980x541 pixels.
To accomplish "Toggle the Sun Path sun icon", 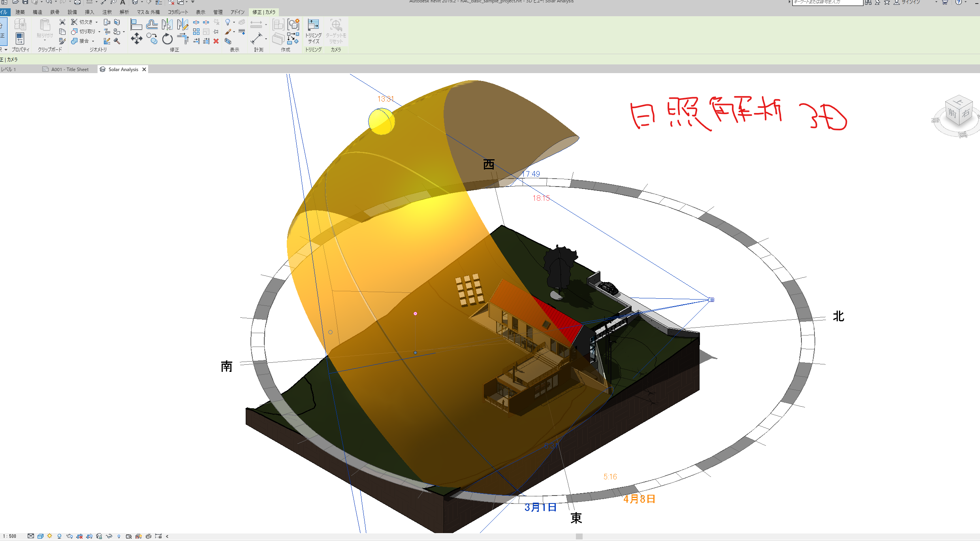I will pos(49,536).
